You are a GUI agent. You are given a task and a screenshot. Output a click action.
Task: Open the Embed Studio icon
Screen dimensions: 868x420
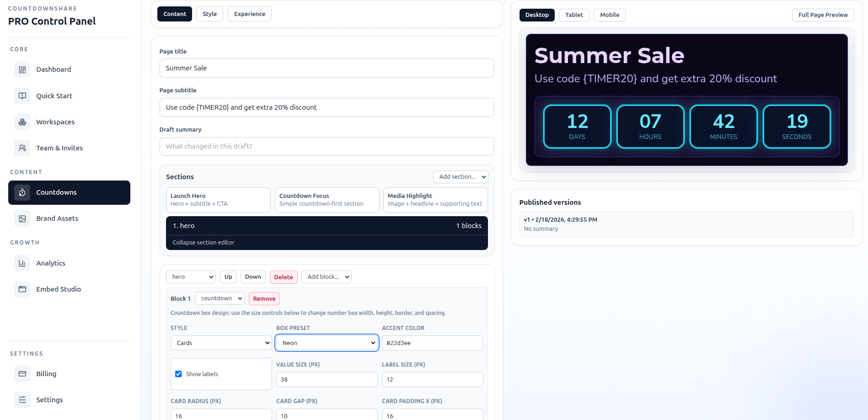coord(22,289)
